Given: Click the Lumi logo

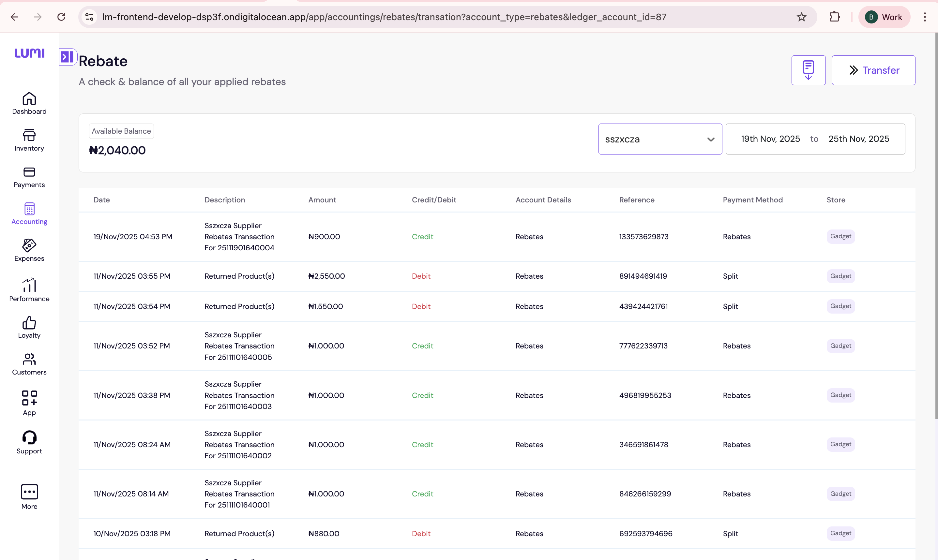Looking at the screenshot, I should coord(29,53).
